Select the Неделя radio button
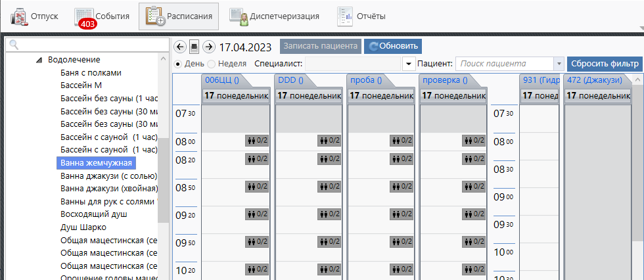This screenshot has height=280, width=644. click(212, 64)
